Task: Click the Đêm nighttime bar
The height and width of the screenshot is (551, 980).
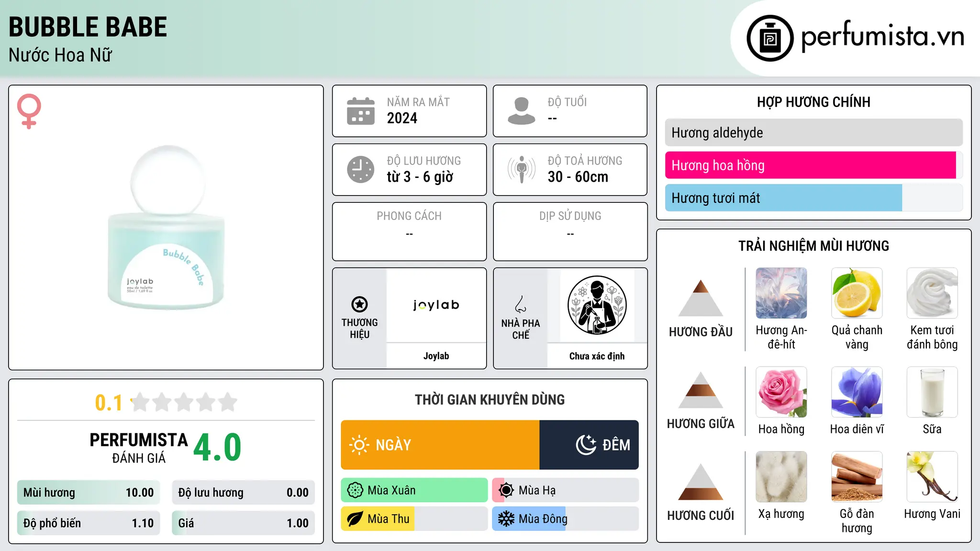Action: [x=589, y=445]
